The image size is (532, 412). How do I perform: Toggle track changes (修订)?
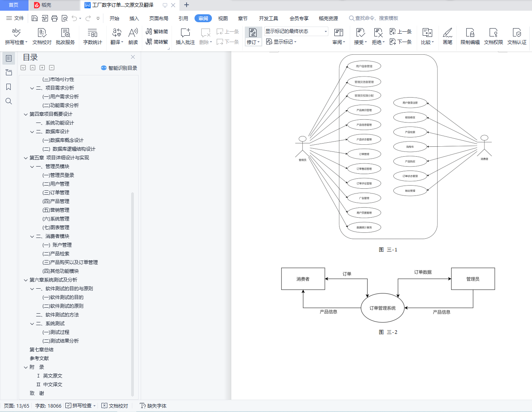(x=253, y=36)
